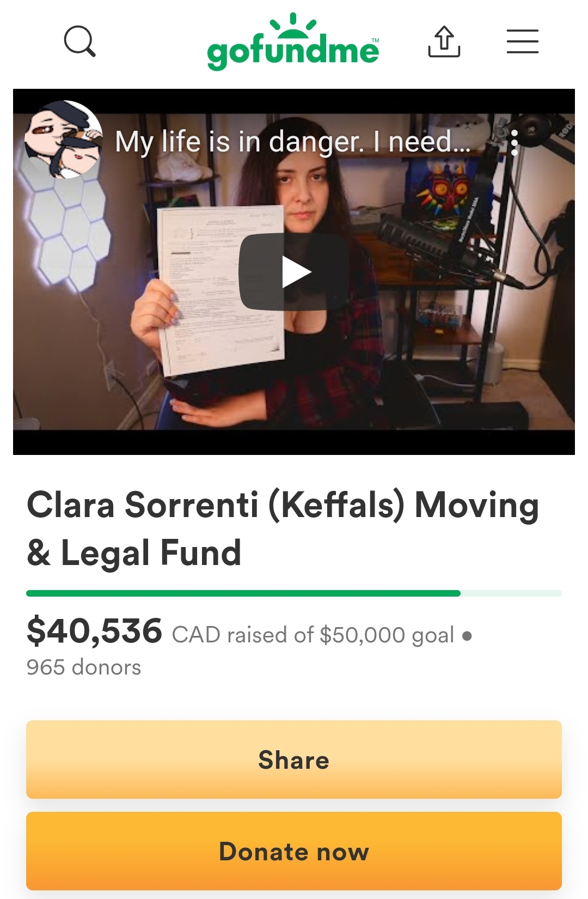Play the embedded YouTube video
The width and height of the screenshot is (588, 899).
point(294,272)
